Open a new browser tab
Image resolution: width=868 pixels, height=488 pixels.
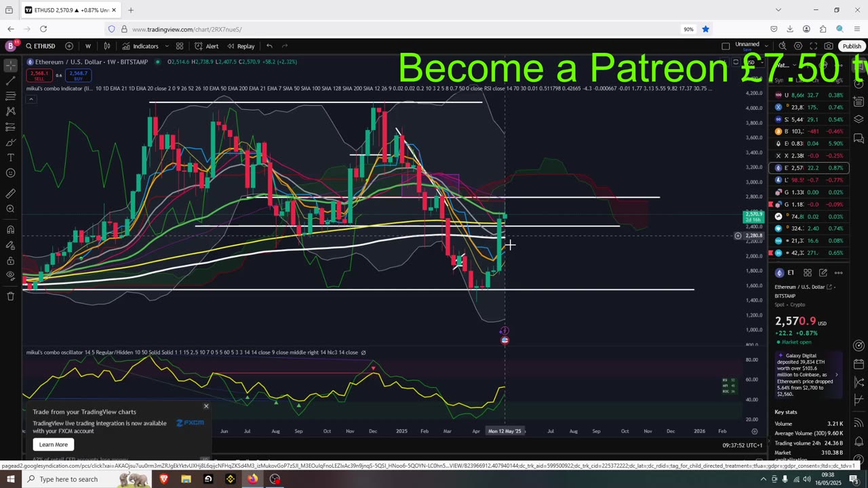click(x=131, y=10)
